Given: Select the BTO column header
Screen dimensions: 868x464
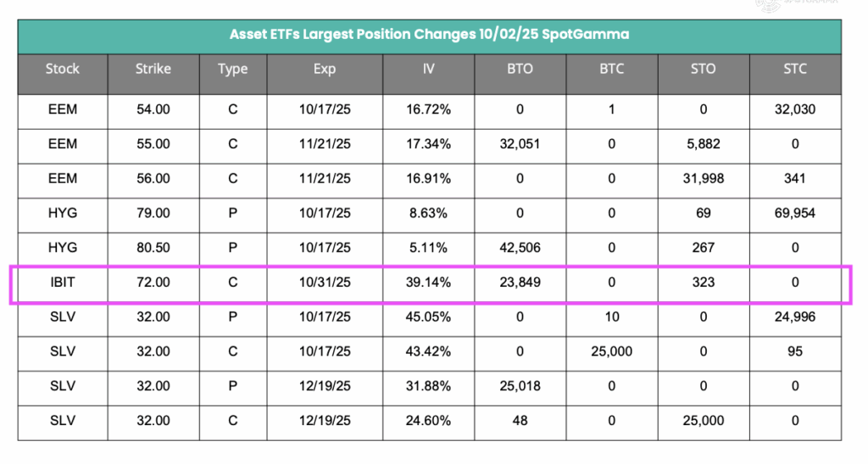Looking at the screenshot, I should [520, 69].
